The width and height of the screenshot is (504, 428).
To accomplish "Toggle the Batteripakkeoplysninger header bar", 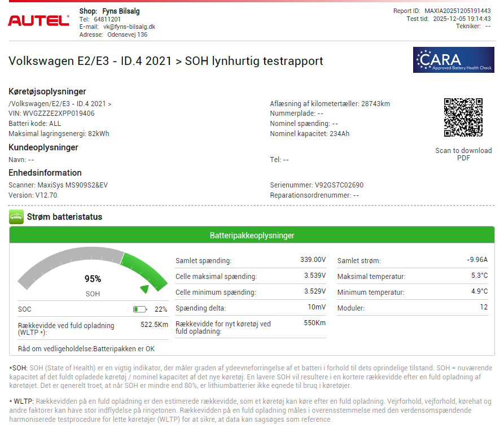I will point(252,235).
